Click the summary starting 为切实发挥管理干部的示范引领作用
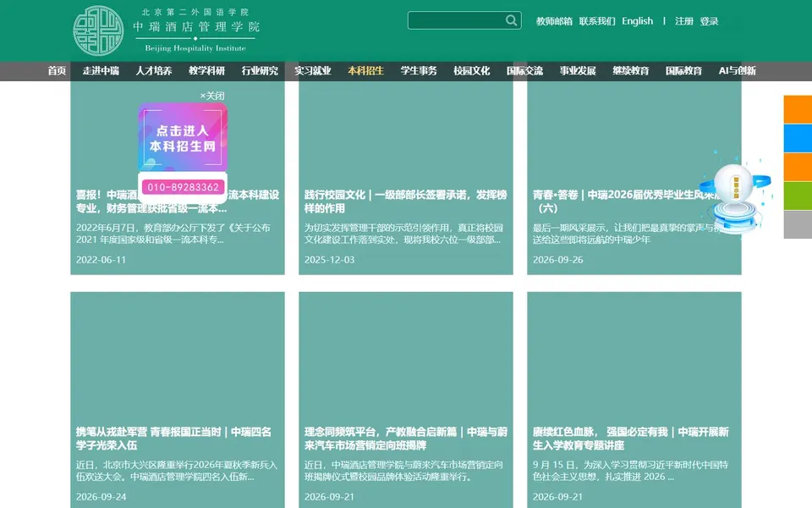Viewport: 812px width, 508px height. pyautogui.click(x=403, y=234)
